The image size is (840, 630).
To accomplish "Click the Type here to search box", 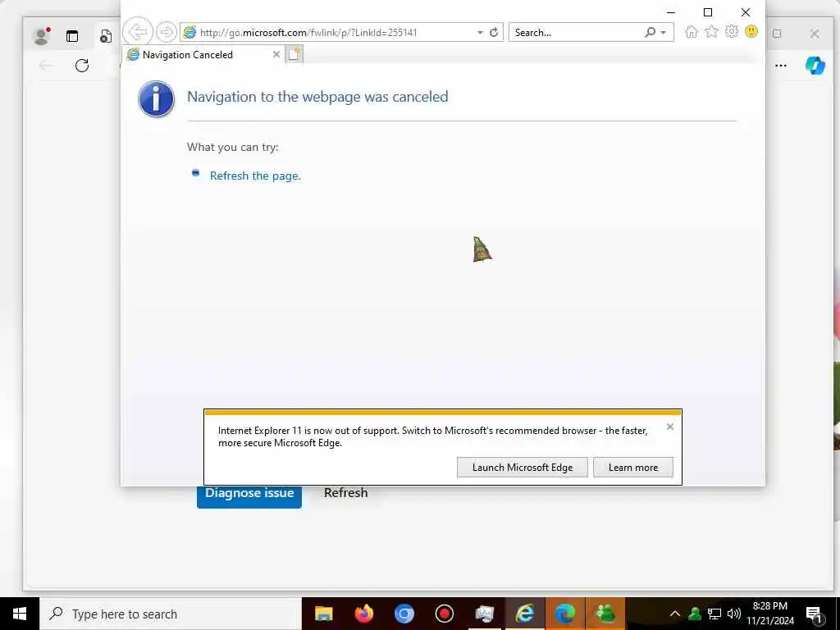I will [x=171, y=614].
